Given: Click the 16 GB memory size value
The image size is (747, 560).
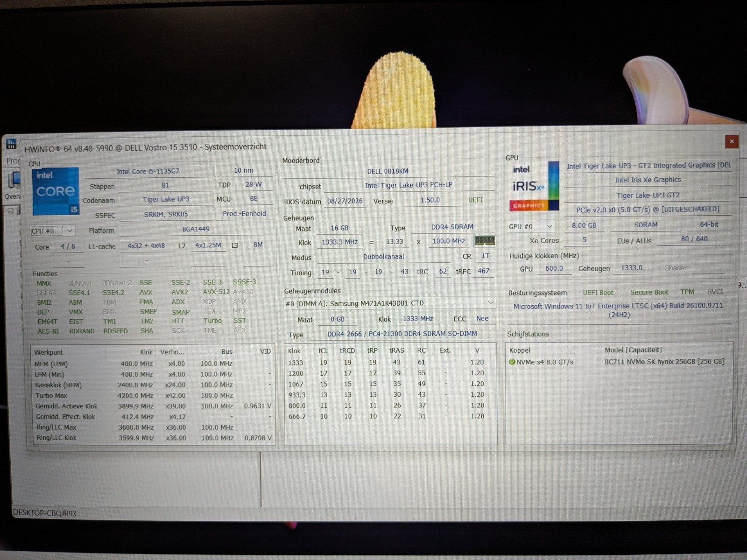Looking at the screenshot, I should pyautogui.click(x=339, y=228).
